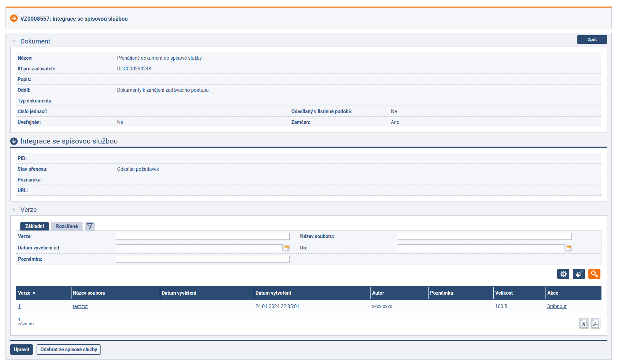Focus the Název souboru filter input
The image size is (617, 364).
pos(485,236)
